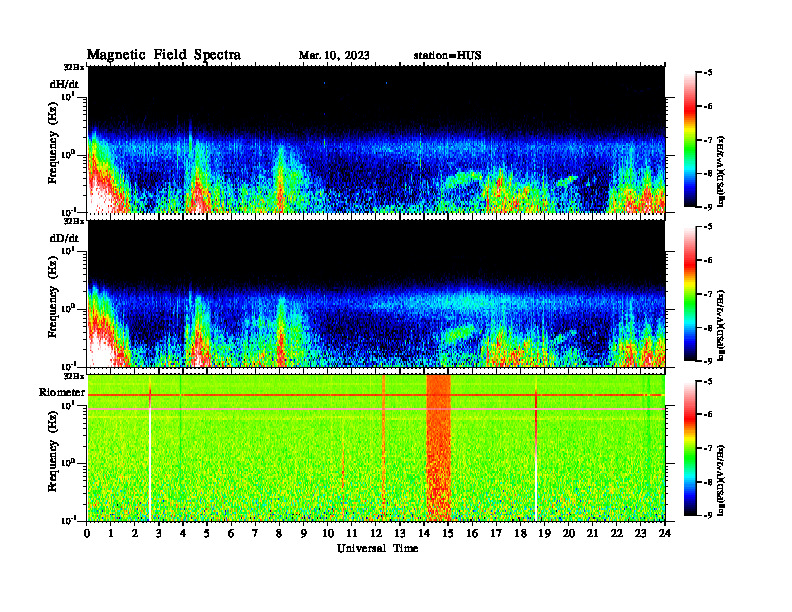
Task: Click the "station=HUS" label
Action: pyautogui.click(x=448, y=55)
